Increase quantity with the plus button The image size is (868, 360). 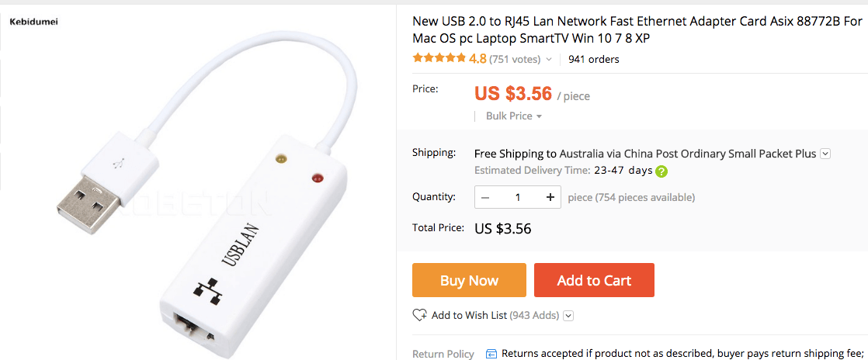tap(550, 197)
